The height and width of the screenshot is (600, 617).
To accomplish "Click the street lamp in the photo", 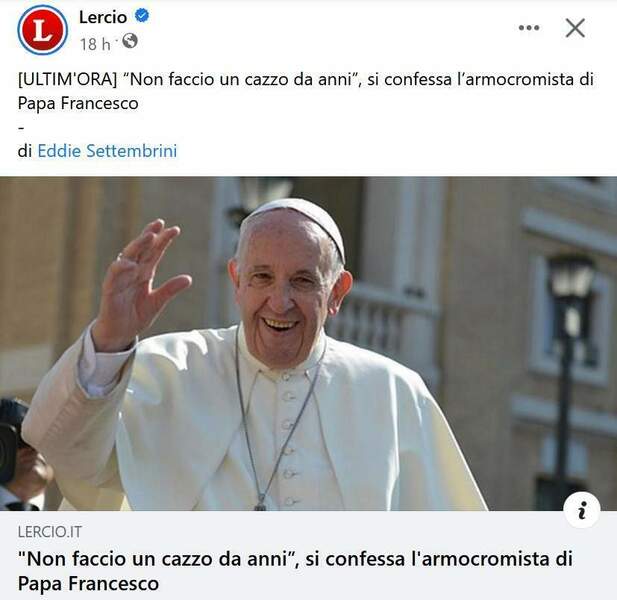I will (x=569, y=354).
